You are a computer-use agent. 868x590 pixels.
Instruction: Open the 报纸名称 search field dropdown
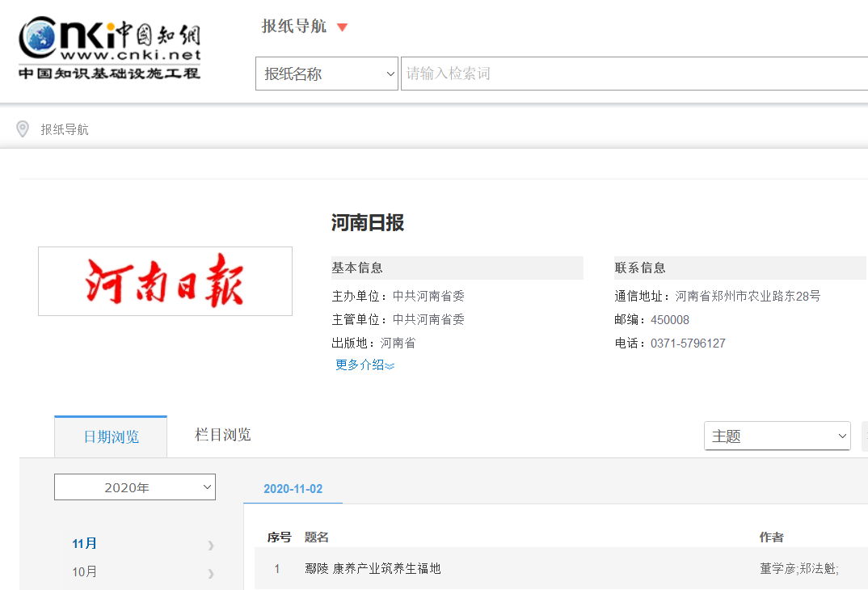pos(327,74)
